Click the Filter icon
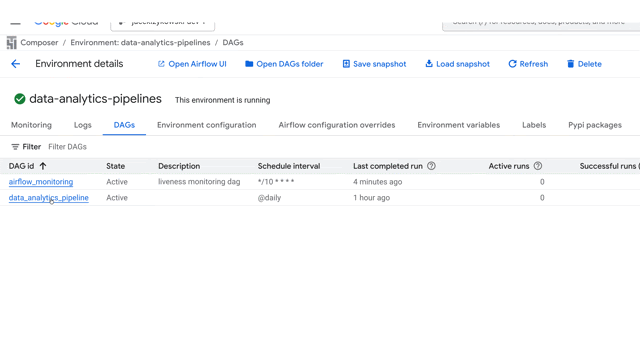 coord(15,147)
